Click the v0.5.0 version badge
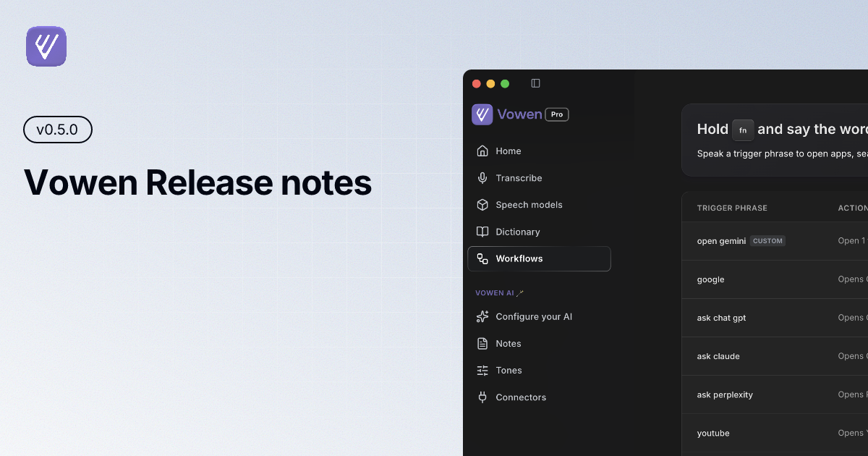868x456 pixels. 58,130
